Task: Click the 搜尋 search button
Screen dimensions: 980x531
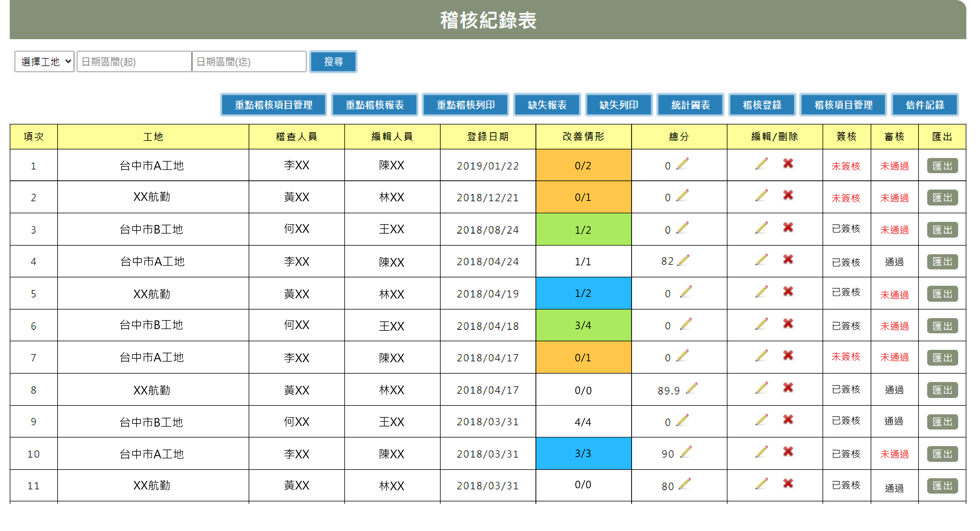Action: click(x=333, y=62)
